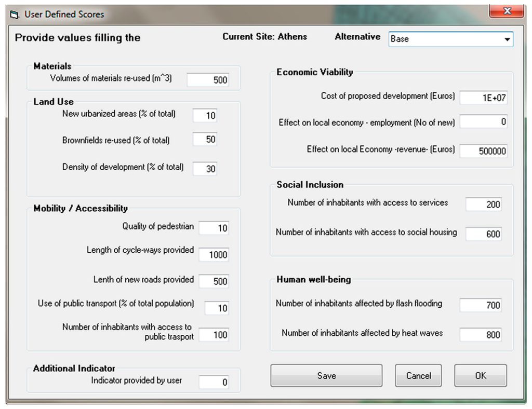Focus inhabitants with access to public trasport field
Viewport: 532px width, 409px height.
pos(214,335)
